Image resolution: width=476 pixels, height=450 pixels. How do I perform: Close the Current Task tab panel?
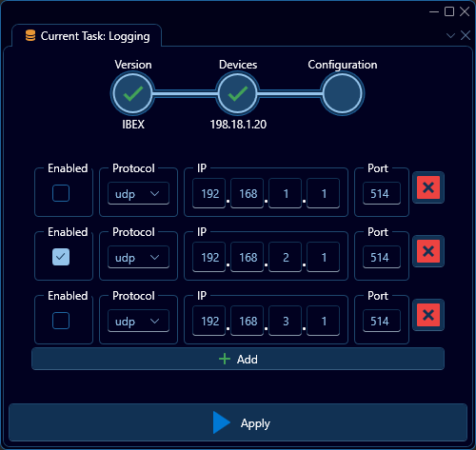click(466, 35)
